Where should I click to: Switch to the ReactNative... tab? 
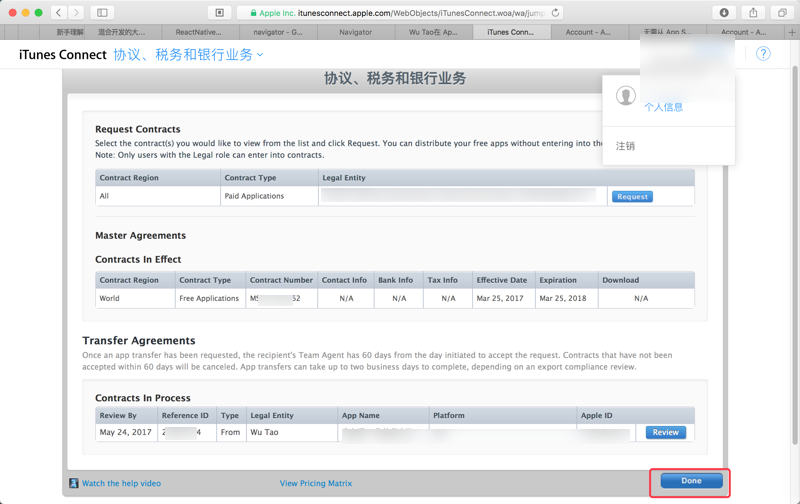coord(200,32)
